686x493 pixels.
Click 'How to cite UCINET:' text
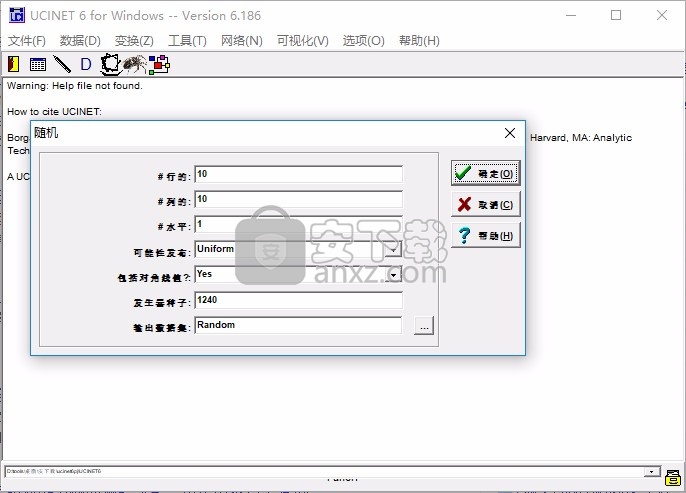[x=54, y=112]
